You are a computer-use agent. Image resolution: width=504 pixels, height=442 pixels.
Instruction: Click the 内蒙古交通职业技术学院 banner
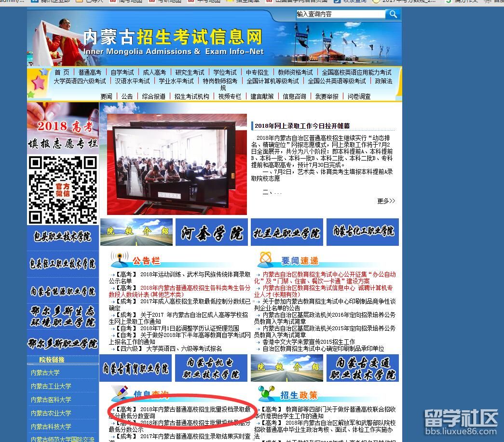[x=363, y=368]
